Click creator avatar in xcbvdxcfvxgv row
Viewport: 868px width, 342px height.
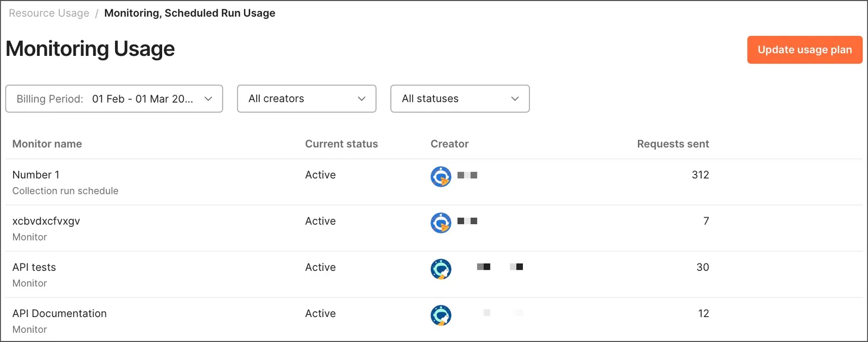click(x=441, y=223)
